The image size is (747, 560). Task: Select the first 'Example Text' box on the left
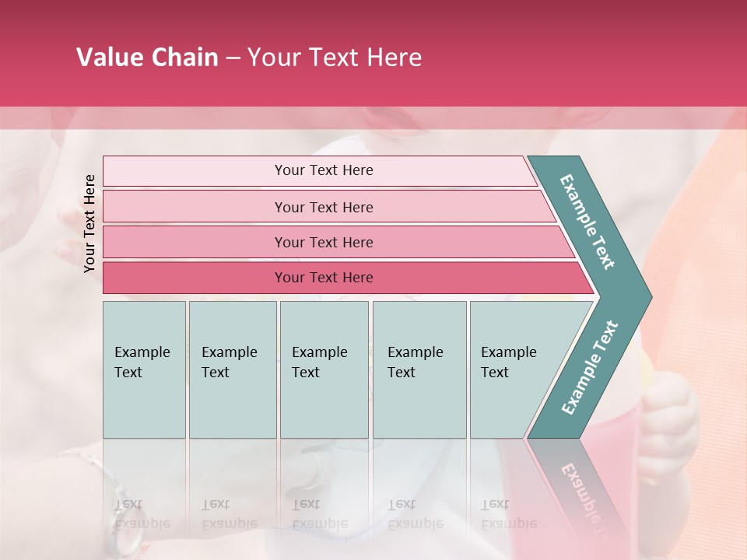144,369
